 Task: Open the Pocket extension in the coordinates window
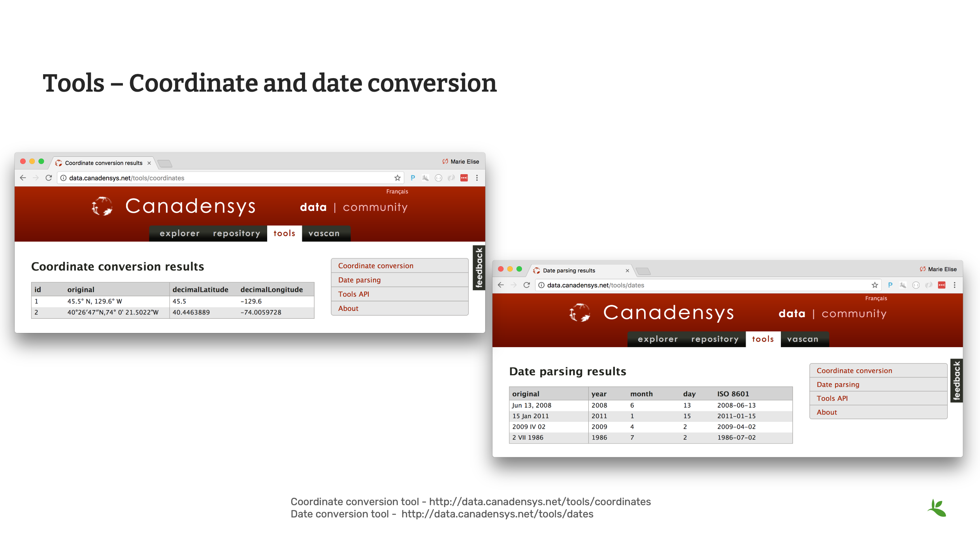(413, 178)
